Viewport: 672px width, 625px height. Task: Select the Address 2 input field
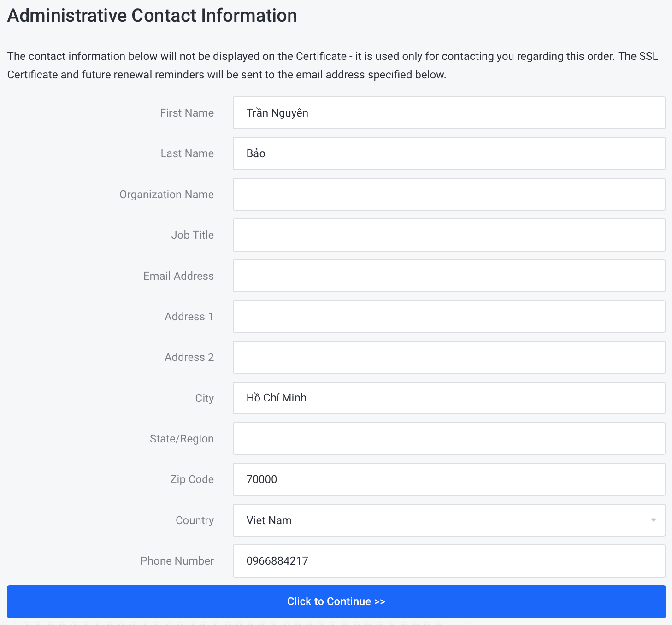pos(448,357)
